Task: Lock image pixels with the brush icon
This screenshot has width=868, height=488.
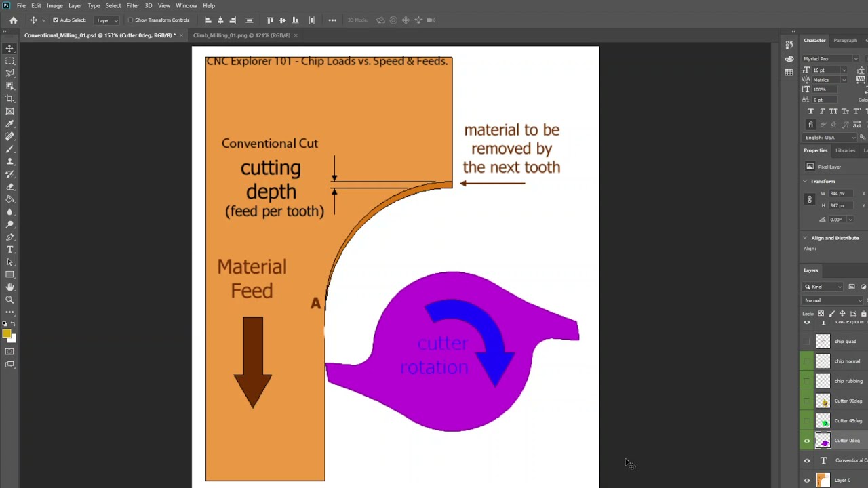Action: click(831, 314)
